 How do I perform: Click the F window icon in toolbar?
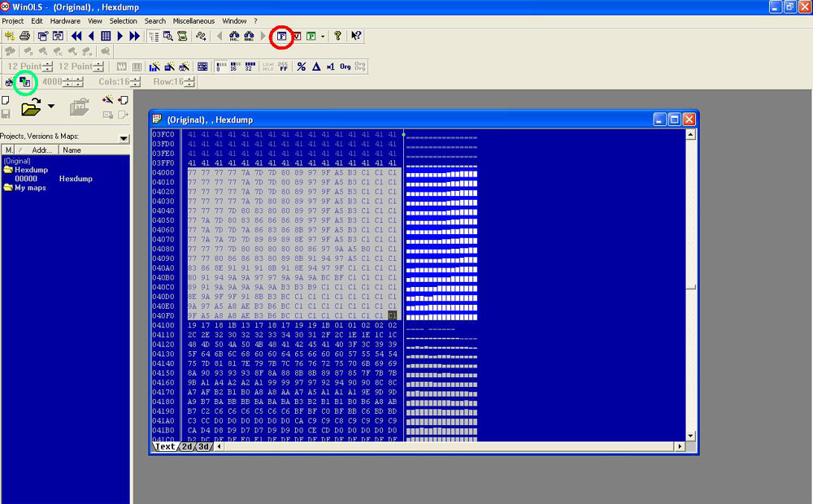[x=281, y=36]
